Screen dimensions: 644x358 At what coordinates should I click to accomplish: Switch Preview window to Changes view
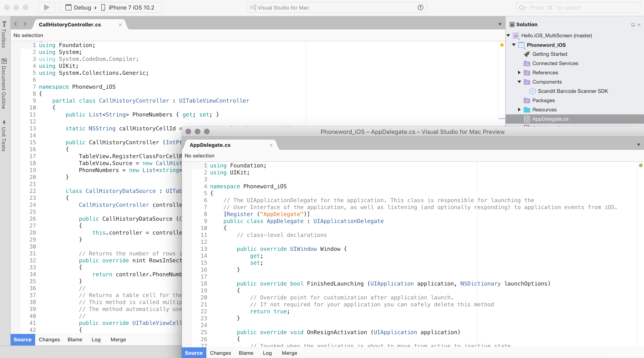pyautogui.click(x=220, y=353)
